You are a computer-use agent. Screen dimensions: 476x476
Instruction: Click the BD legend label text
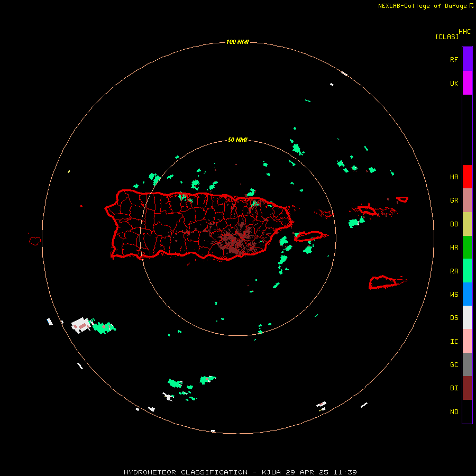pyautogui.click(x=454, y=224)
